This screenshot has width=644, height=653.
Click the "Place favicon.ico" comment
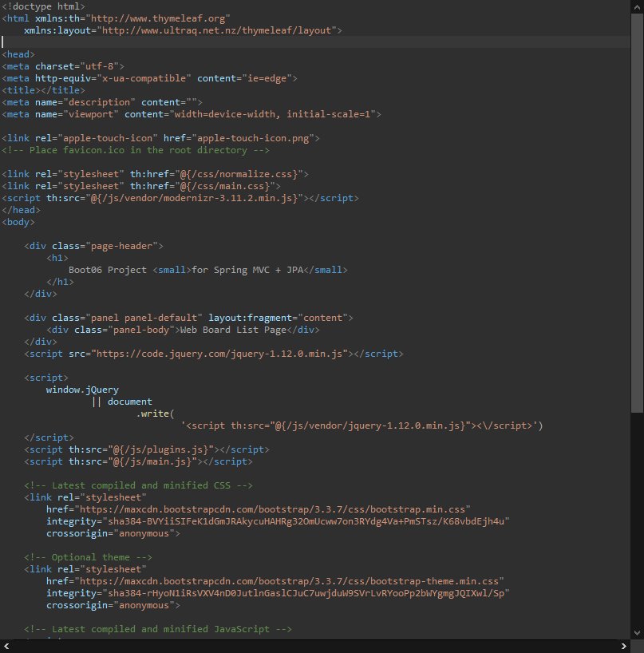pos(136,150)
